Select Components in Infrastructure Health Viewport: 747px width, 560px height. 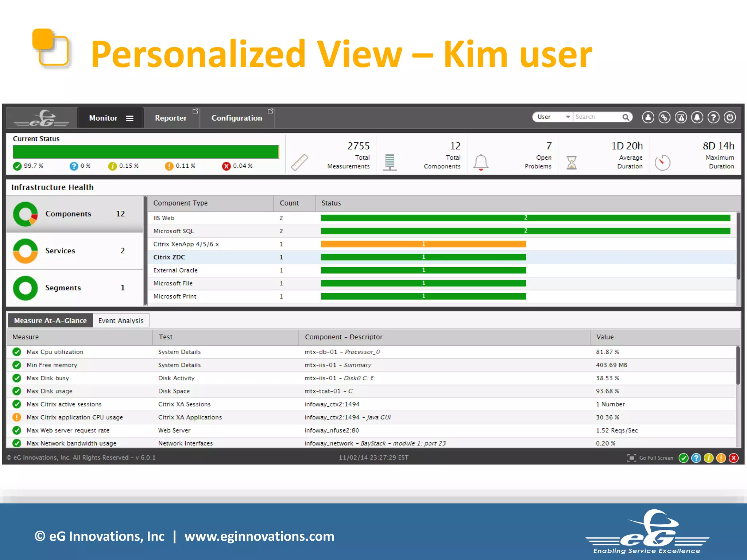click(x=74, y=214)
